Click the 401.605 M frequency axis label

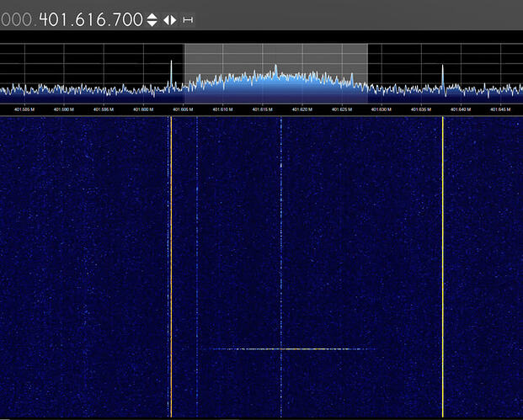tap(183, 109)
